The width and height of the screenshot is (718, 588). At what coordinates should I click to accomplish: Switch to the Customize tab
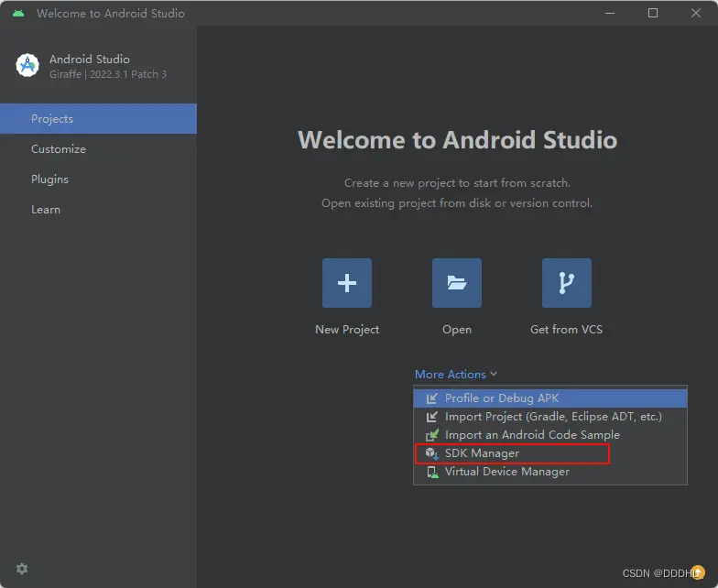(x=59, y=149)
